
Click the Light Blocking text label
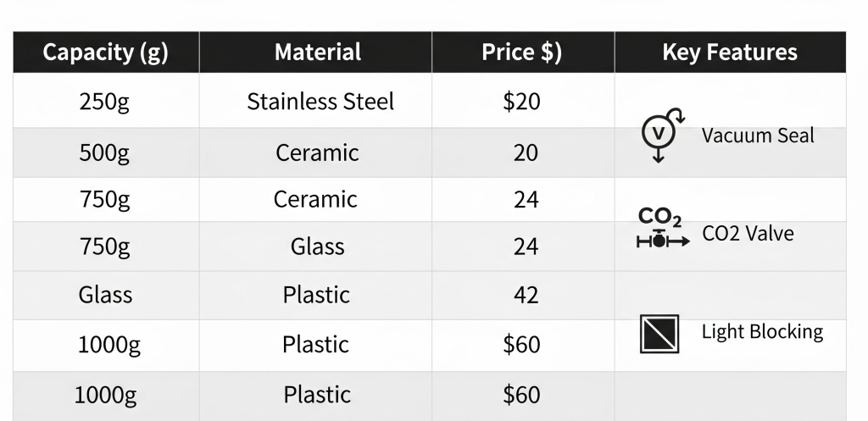click(x=761, y=331)
